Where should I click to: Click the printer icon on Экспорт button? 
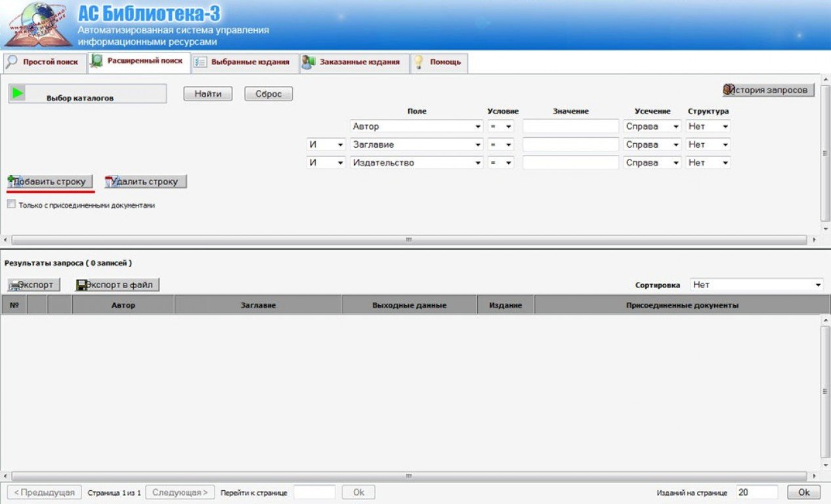pyautogui.click(x=14, y=285)
